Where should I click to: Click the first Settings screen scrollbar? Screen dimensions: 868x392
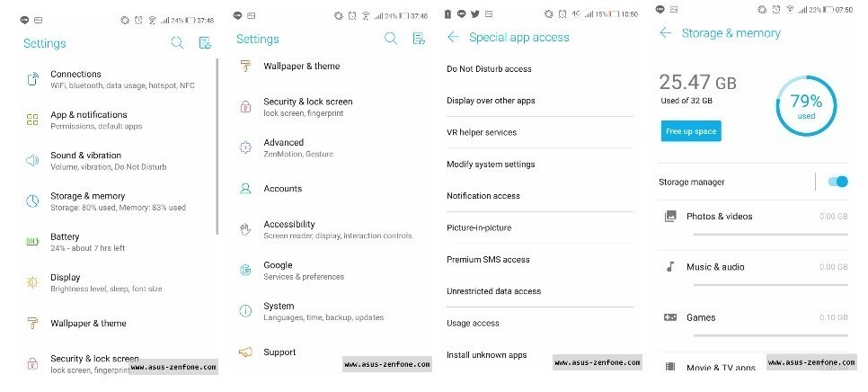point(217,147)
